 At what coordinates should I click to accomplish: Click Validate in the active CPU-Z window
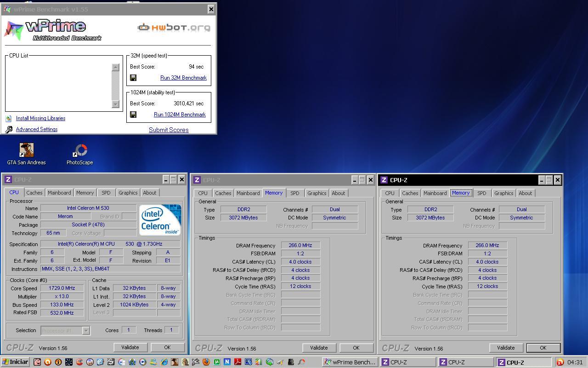coord(506,348)
